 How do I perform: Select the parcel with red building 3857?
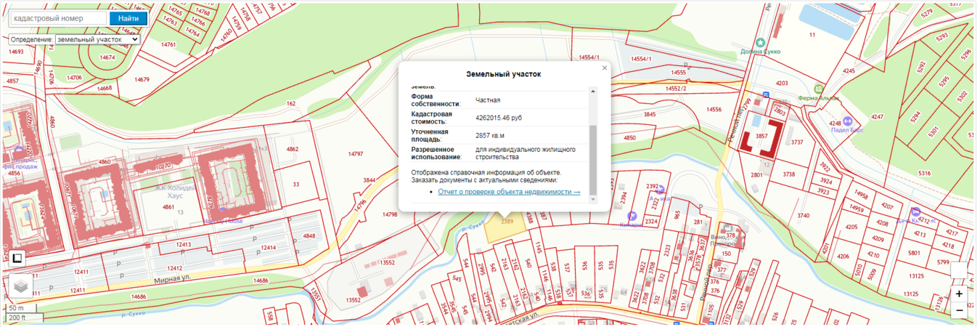(761, 137)
